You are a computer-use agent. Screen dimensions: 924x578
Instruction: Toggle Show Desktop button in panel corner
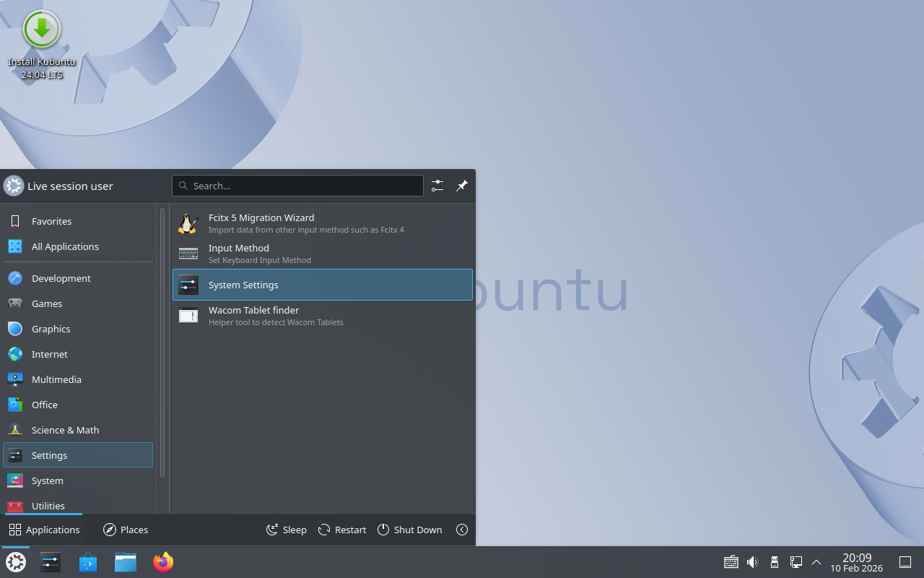coord(905,562)
